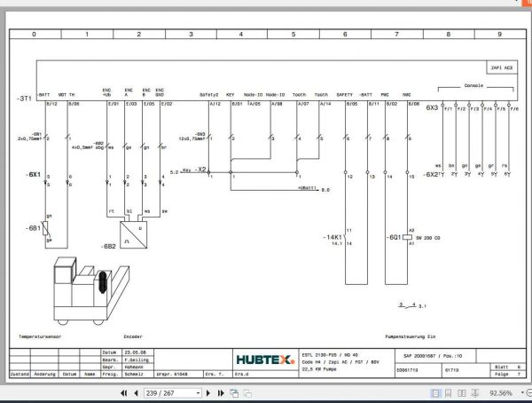Jump to the last page
Viewport: 532px width, 403px height.
click(x=221, y=393)
